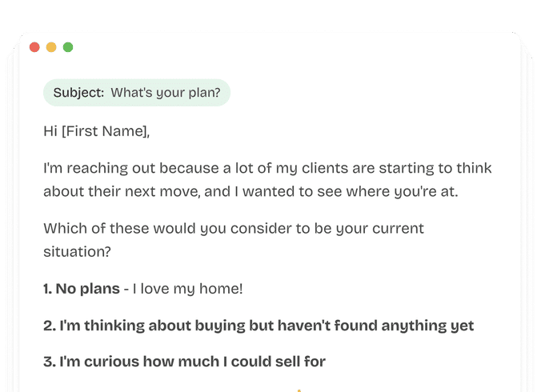Maximize the window using the green button
541x392 pixels.
[x=68, y=47]
